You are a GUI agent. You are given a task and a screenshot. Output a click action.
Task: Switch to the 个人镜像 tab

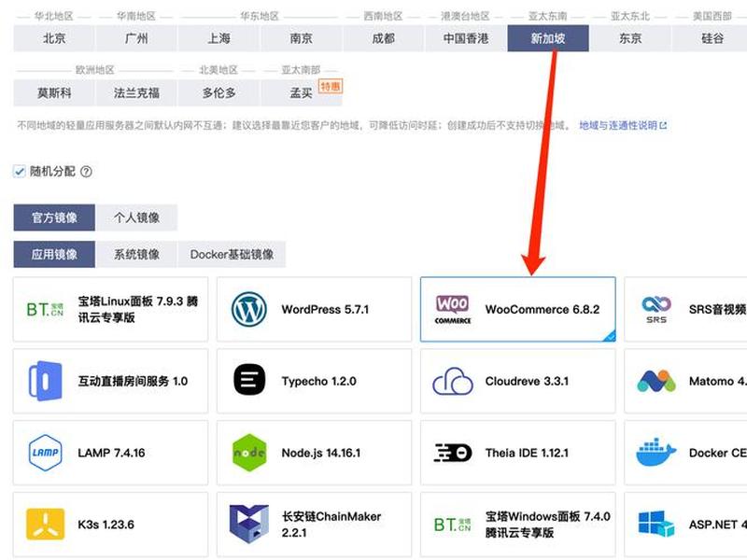pyautogui.click(x=136, y=217)
